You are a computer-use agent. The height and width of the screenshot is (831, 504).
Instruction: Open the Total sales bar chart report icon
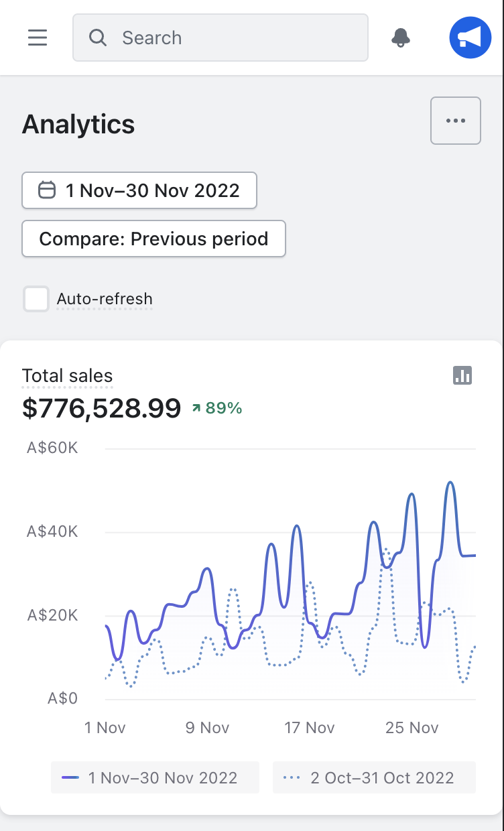[462, 375]
